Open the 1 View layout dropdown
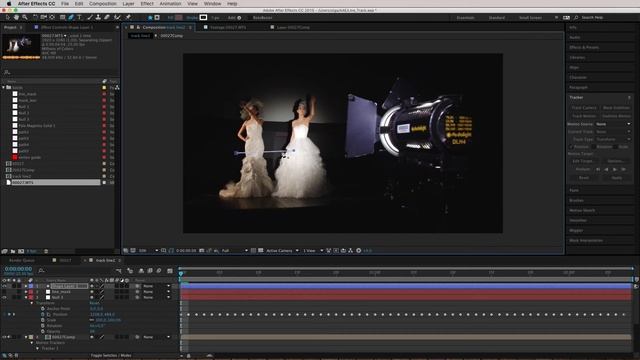 click(313, 251)
